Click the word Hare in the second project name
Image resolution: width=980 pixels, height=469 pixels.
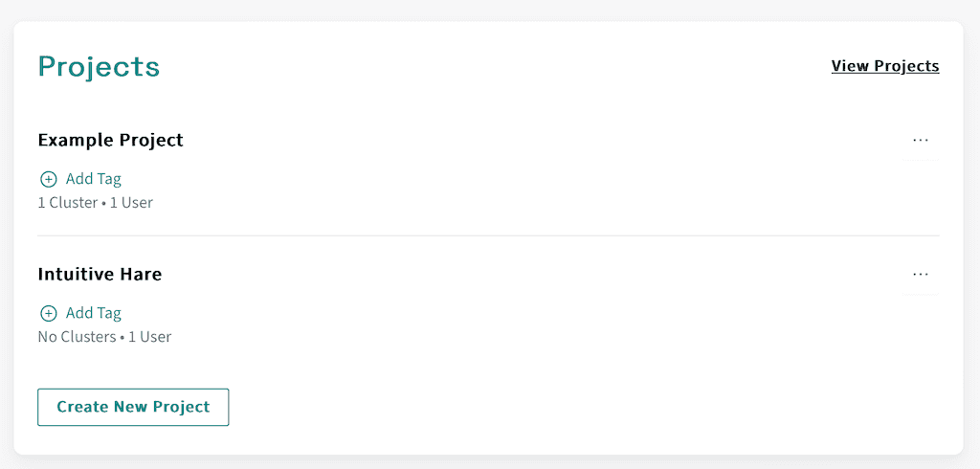click(x=141, y=274)
